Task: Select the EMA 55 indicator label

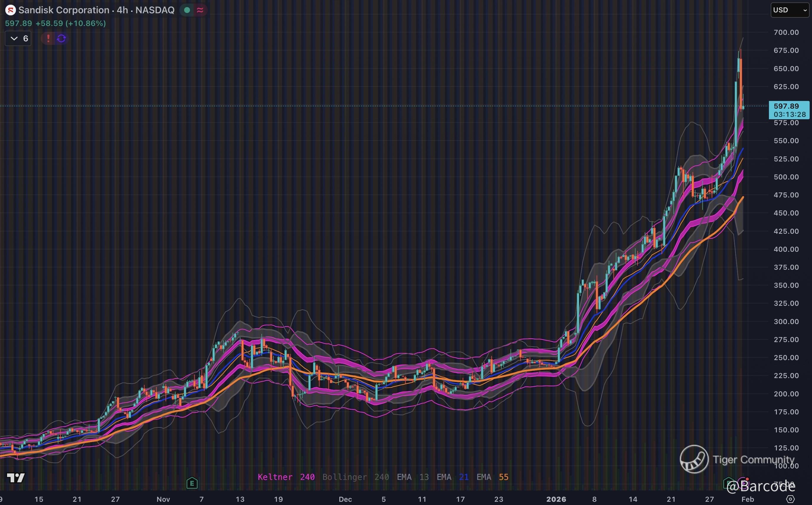Action: pyautogui.click(x=492, y=477)
